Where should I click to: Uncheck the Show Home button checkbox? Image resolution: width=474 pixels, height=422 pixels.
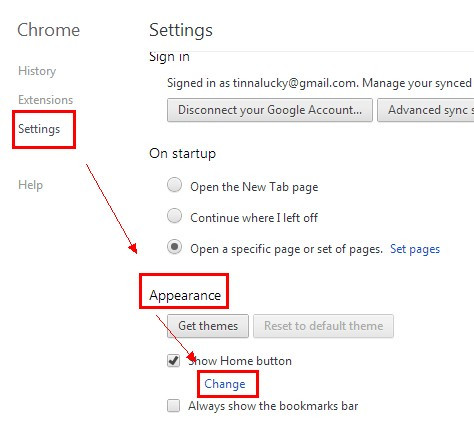[173, 361]
